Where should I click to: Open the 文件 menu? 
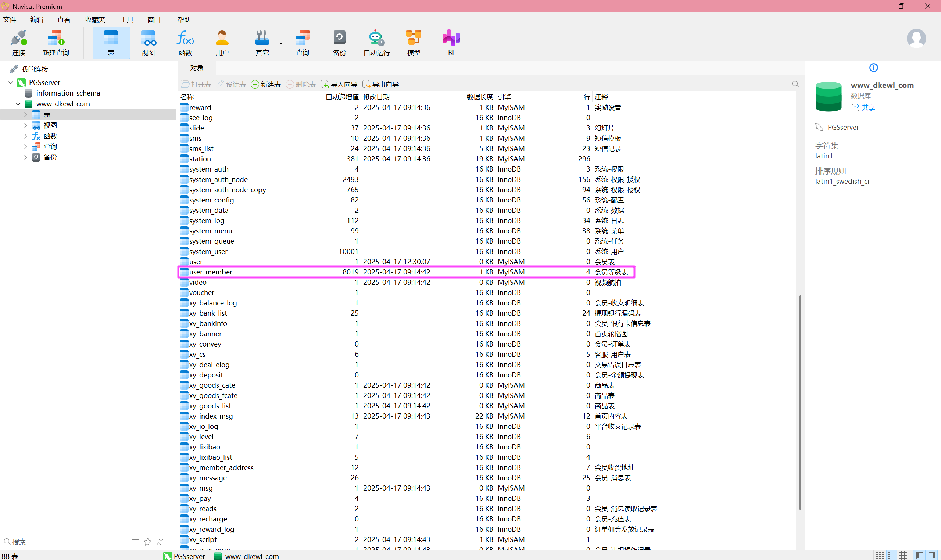click(10, 19)
